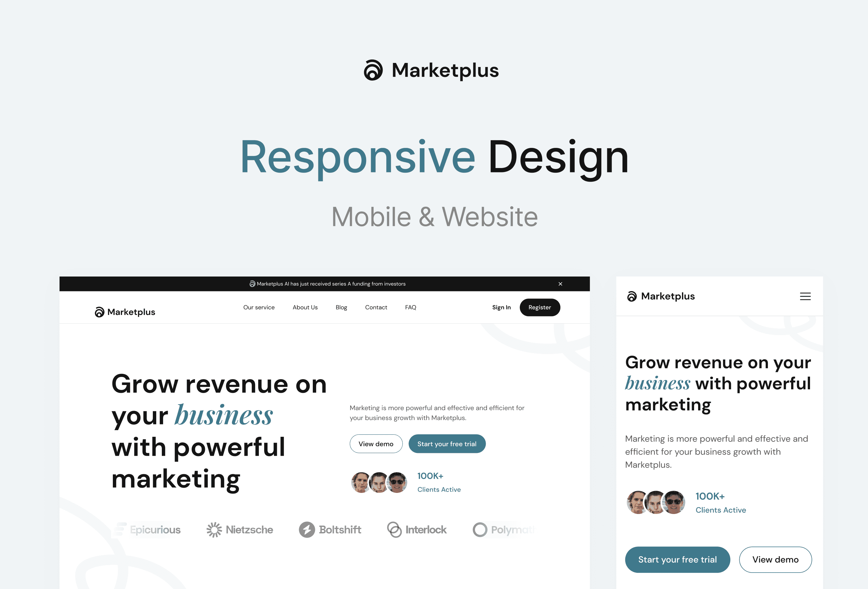Expand the Our Service dropdown menu

click(x=258, y=307)
